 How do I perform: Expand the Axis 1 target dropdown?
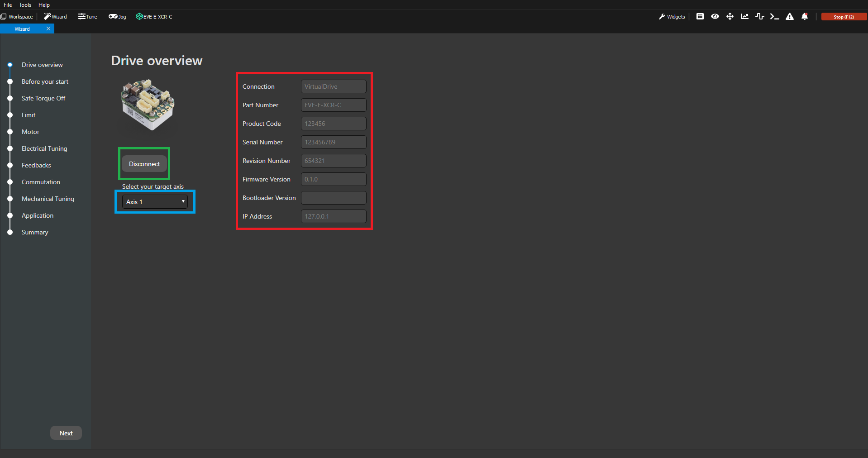coord(155,202)
